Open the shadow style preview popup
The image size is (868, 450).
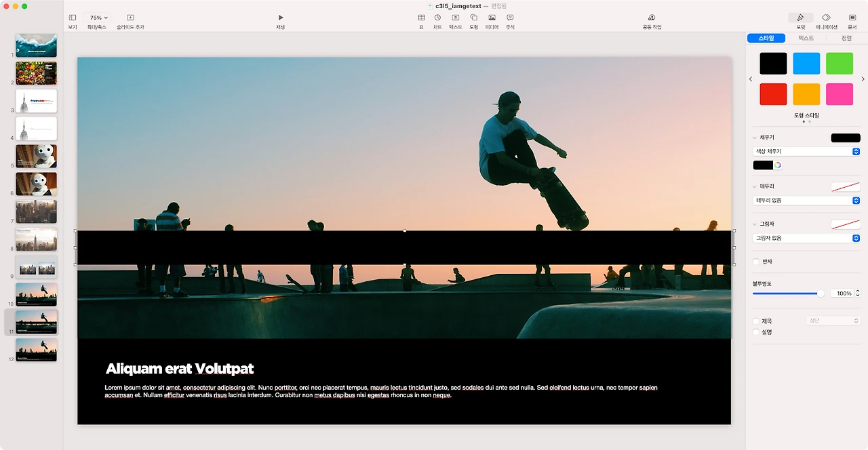(846, 224)
